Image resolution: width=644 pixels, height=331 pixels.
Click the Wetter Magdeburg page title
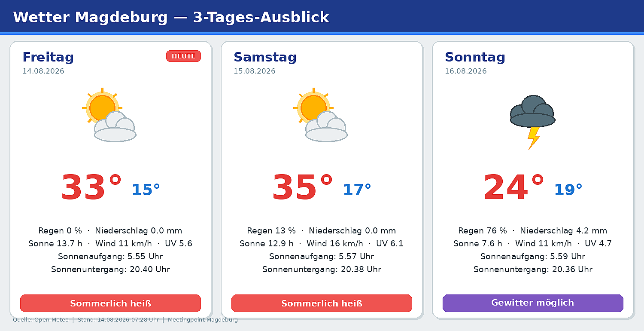coord(171,17)
